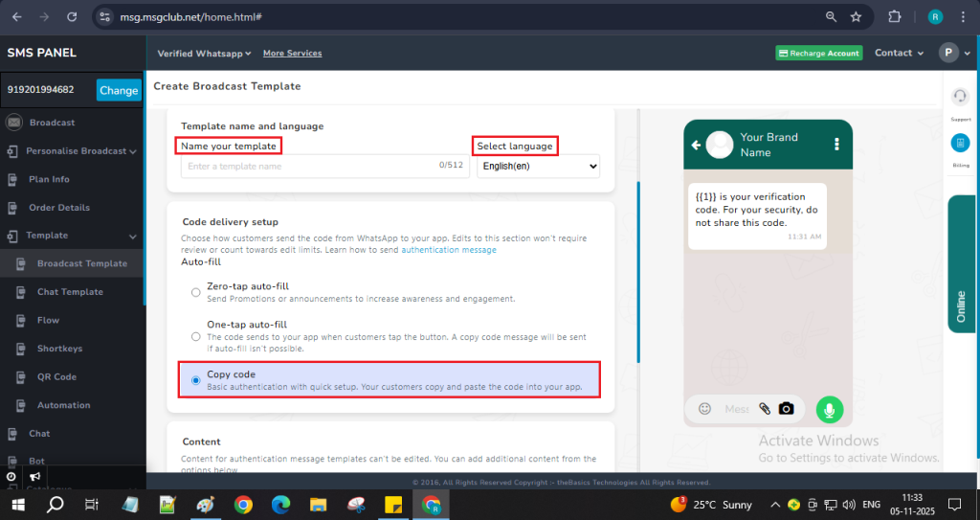
Task: Open the Billing icon in right sidebar
Action: [960, 143]
